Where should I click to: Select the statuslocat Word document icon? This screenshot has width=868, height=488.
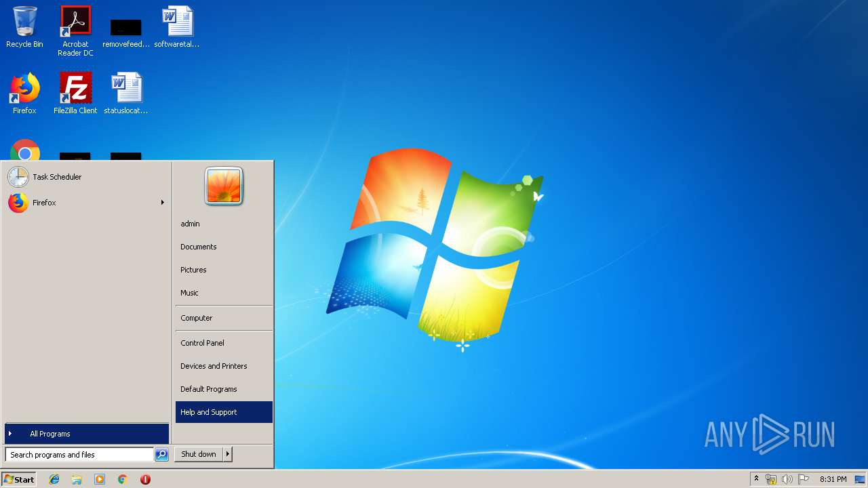tap(126, 94)
